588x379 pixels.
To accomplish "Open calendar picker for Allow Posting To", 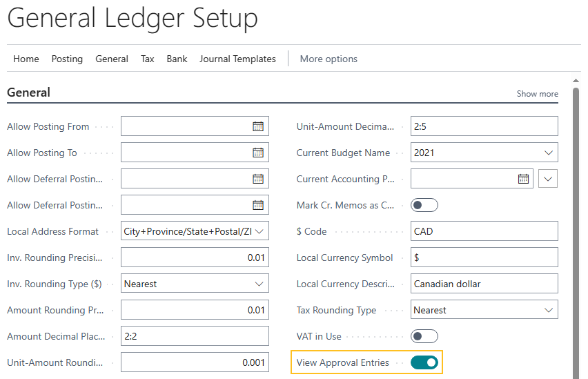I will (258, 153).
